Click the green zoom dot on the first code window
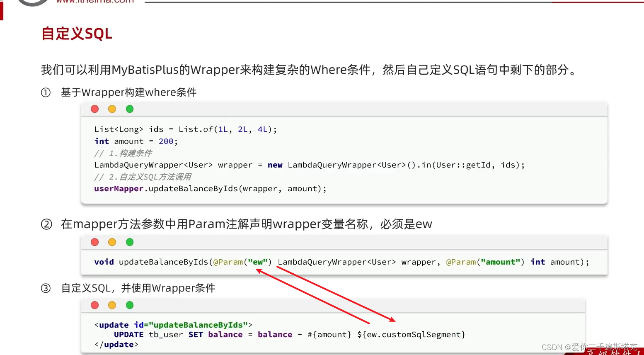 point(129,109)
